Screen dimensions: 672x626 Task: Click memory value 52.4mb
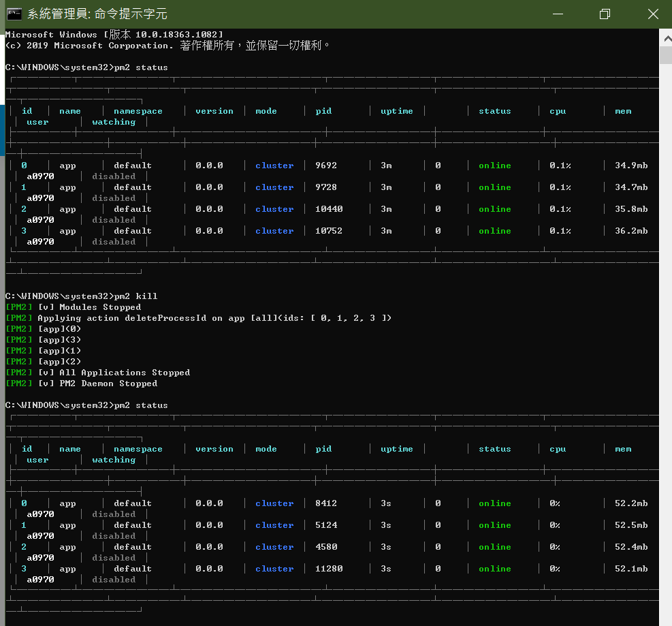point(631,547)
